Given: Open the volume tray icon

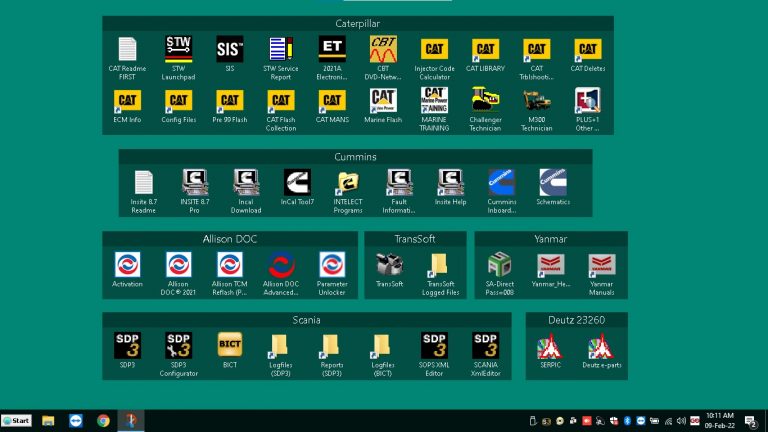Looking at the screenshot, I should pyautogui.click(x=681, y=421).
